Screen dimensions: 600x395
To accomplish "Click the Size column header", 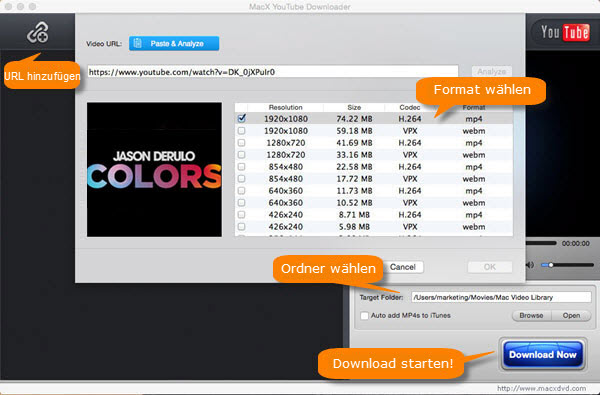I will 354,108.
